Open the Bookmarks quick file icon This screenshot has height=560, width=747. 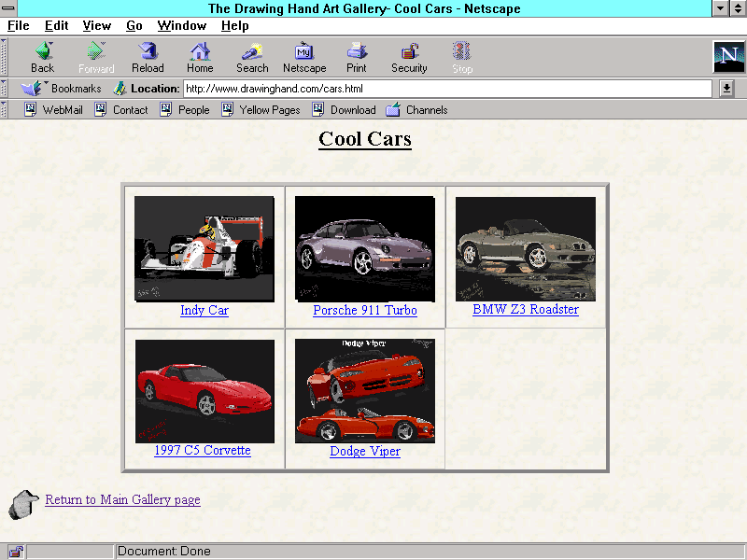tap(32, 89)
